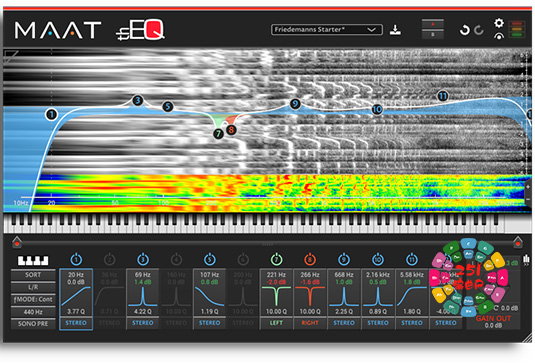Click the meter bars icon at right edge
Image resolution: width=535 pixels, height=363 pixels.
(x=526, y=259)
